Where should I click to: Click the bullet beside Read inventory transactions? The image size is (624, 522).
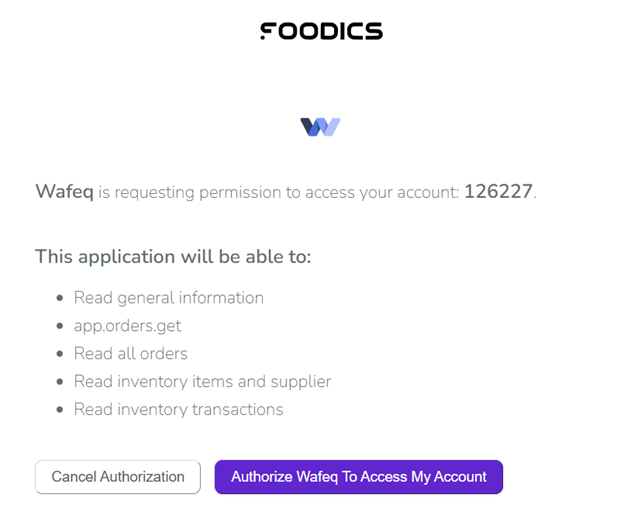click(x=60, y=410)
